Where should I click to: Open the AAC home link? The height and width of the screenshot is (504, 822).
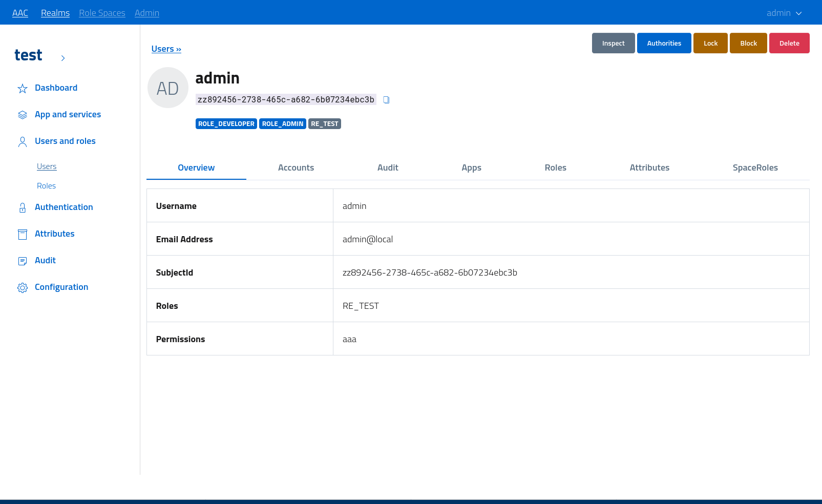pos(20,13)
